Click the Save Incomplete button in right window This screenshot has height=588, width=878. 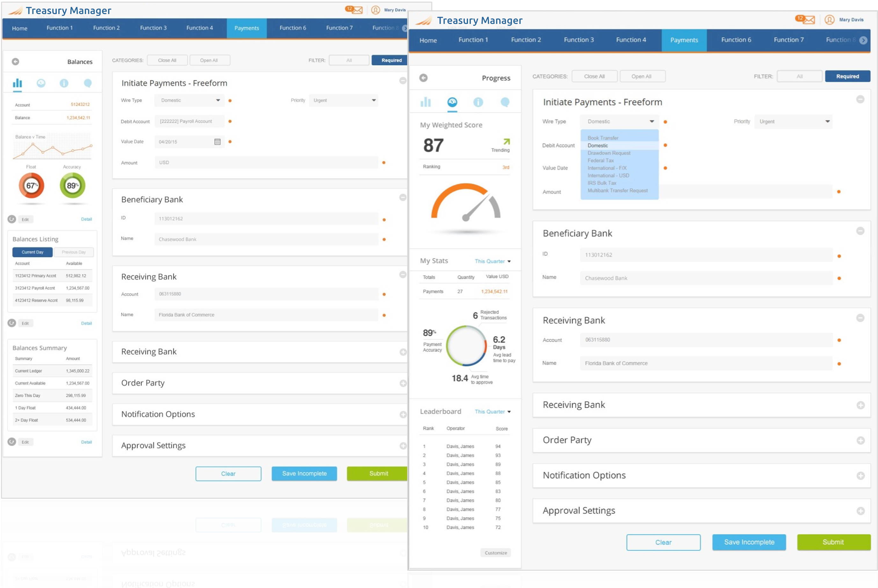(749, 542)
